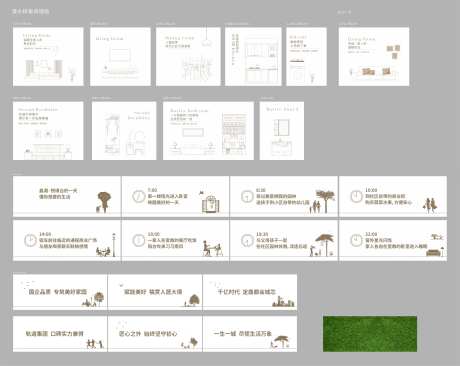
Task: Click the street lamp and cafe table illustration
Action: click(106, 245)
